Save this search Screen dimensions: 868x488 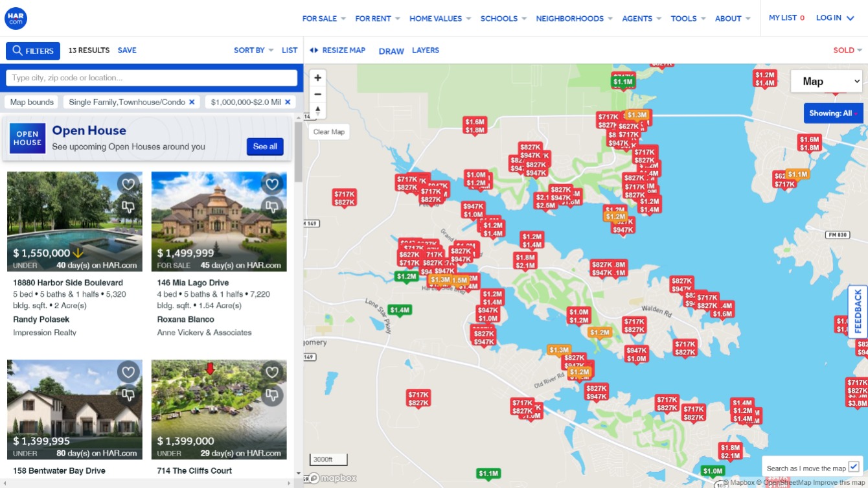click(x=127, y=51)
